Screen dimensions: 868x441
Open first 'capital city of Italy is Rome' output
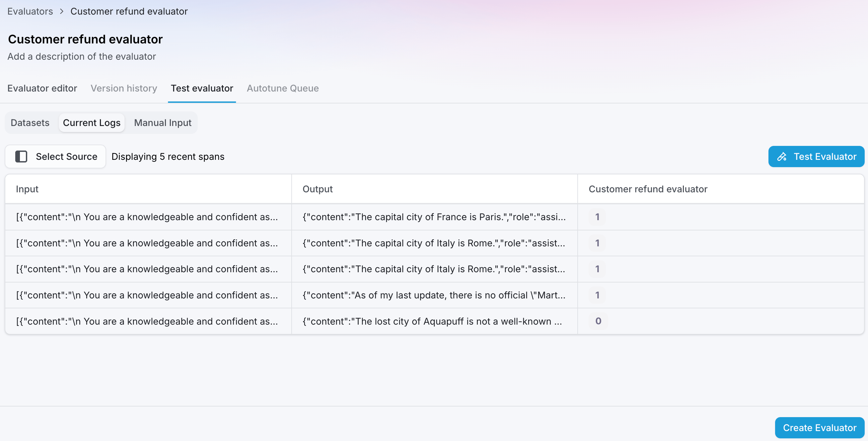pos(434,243)
